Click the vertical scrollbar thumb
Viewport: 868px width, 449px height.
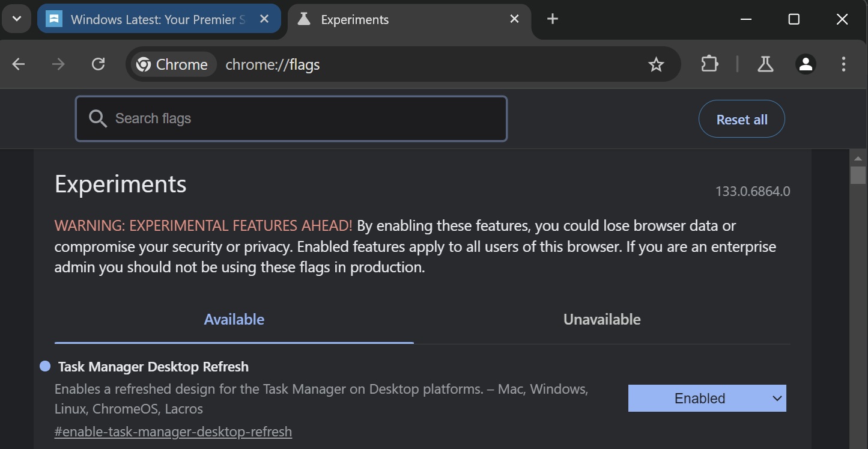pos(858,175)
